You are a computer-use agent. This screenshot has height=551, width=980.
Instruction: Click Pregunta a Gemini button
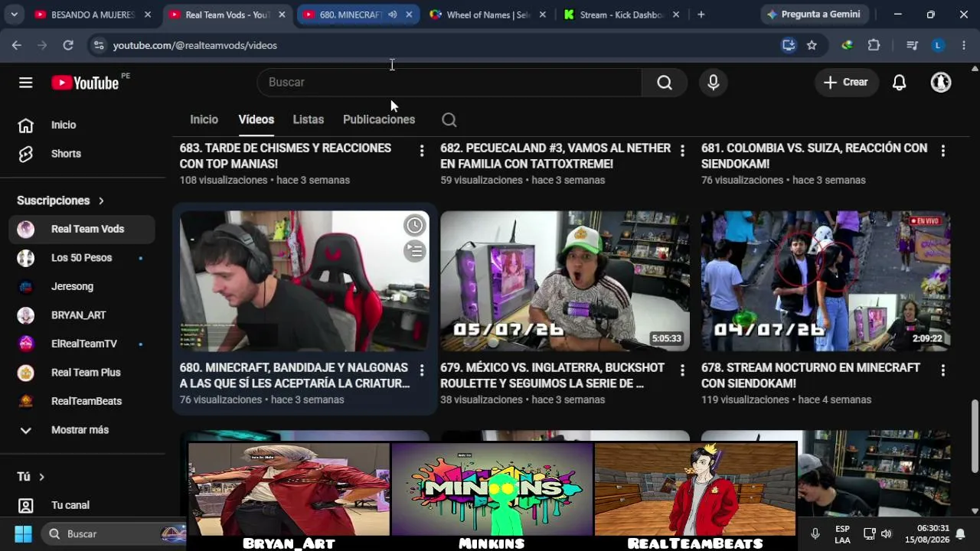(x=813, y=15)
